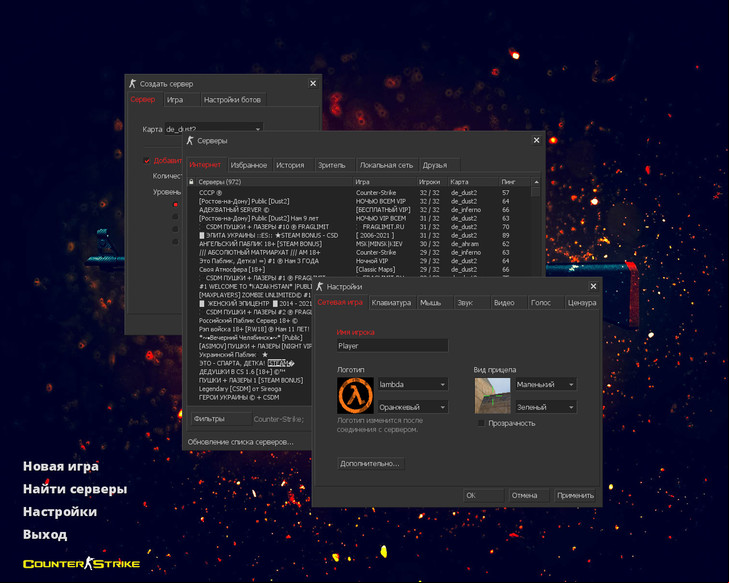Click the orange lambda logo preview
This screenshot has width=729, height=583.
click(355, 396)
